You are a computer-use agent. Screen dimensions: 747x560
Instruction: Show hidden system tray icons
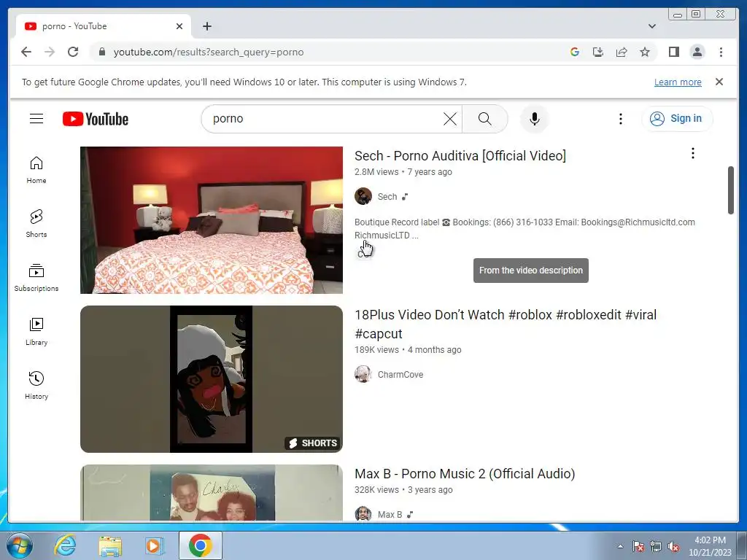click(x=620, y=546)
